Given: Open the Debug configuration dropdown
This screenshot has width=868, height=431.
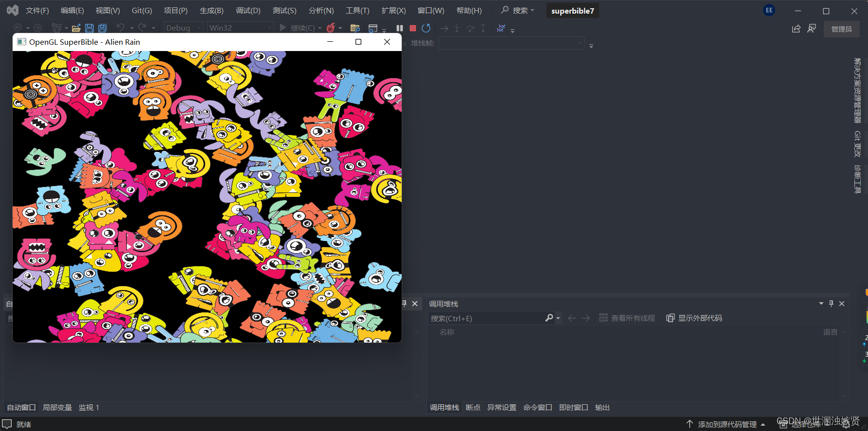Looking at the screenshot, I should 183,28.
